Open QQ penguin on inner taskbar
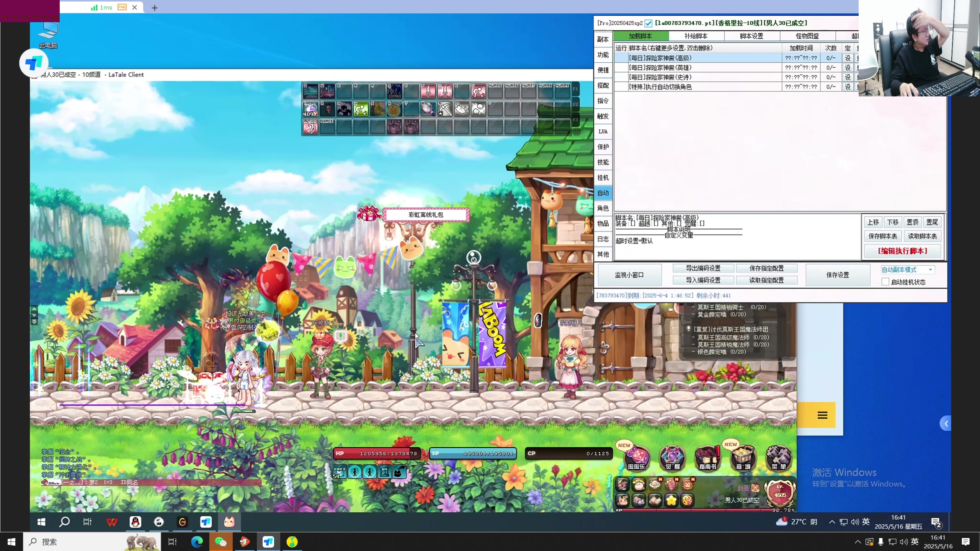 (x=135, y=522)
